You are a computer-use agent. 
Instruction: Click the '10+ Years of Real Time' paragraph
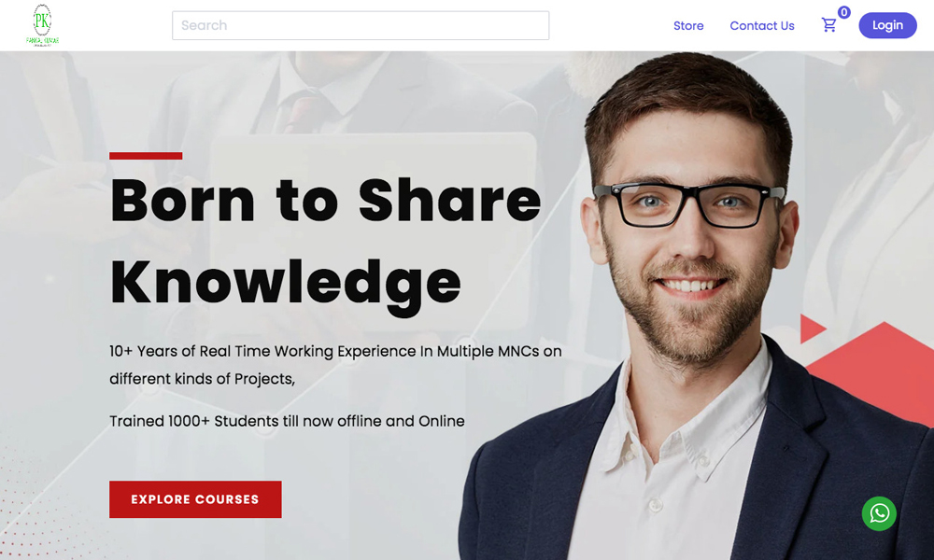(335, 365)
